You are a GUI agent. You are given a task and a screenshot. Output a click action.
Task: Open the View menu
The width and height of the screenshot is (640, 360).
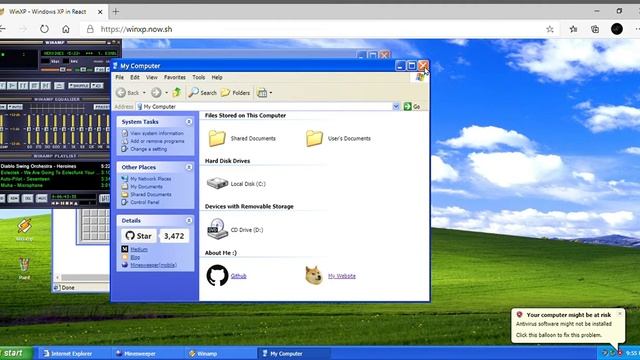[x=152, y=77]
